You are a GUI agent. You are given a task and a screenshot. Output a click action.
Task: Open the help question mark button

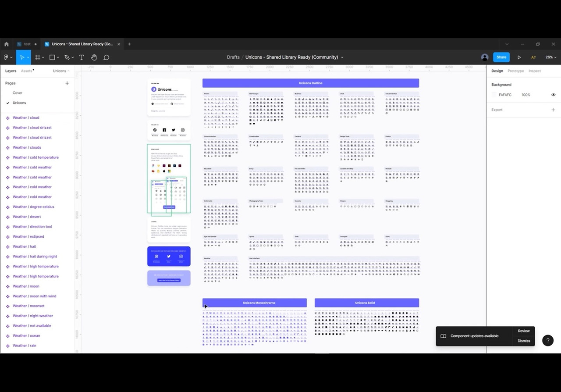point(548,341)
